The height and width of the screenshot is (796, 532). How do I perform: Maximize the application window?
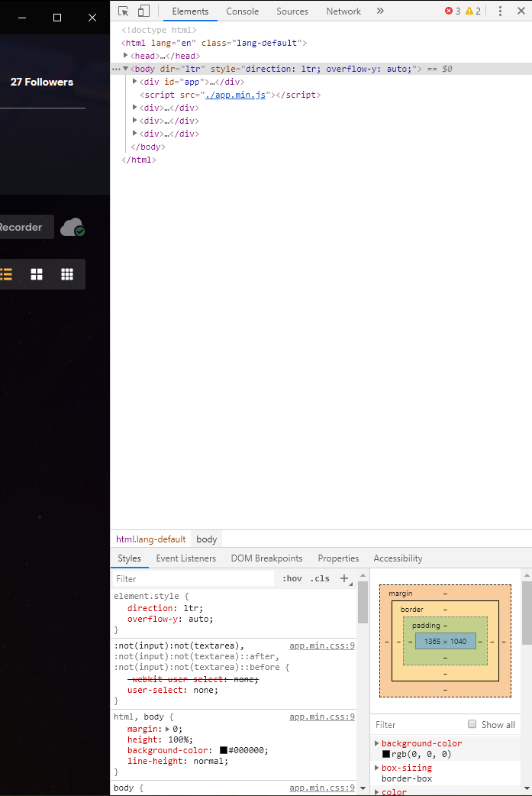tap(57, 18)
